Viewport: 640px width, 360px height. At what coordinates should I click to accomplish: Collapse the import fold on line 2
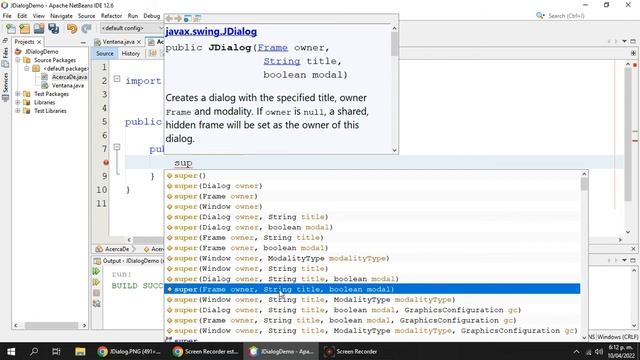click(x=117, y=79)
